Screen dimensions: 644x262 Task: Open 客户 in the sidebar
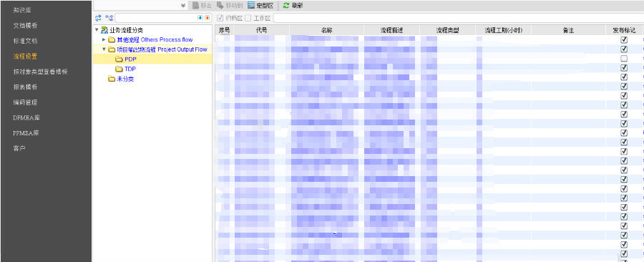[19, 148]
